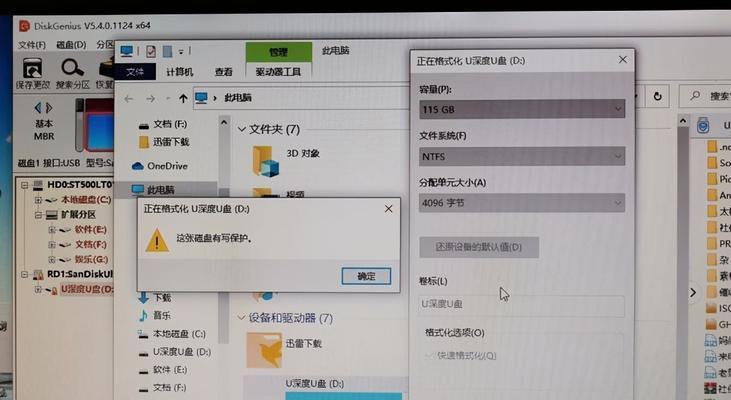Viewport: 731px width, 400px height.
Task: Select the 管理 contextual tab
Action: 278,52
